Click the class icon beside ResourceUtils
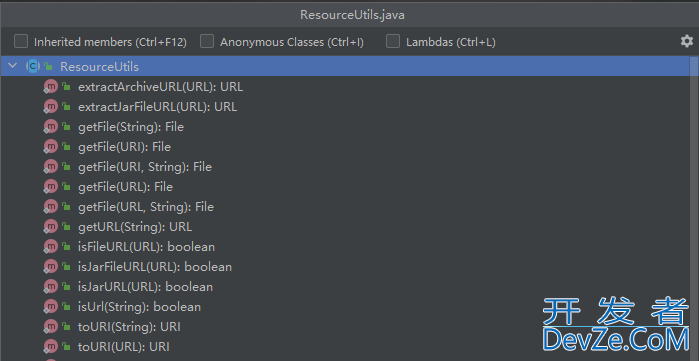The image size is (699, 361). point(33,66)
